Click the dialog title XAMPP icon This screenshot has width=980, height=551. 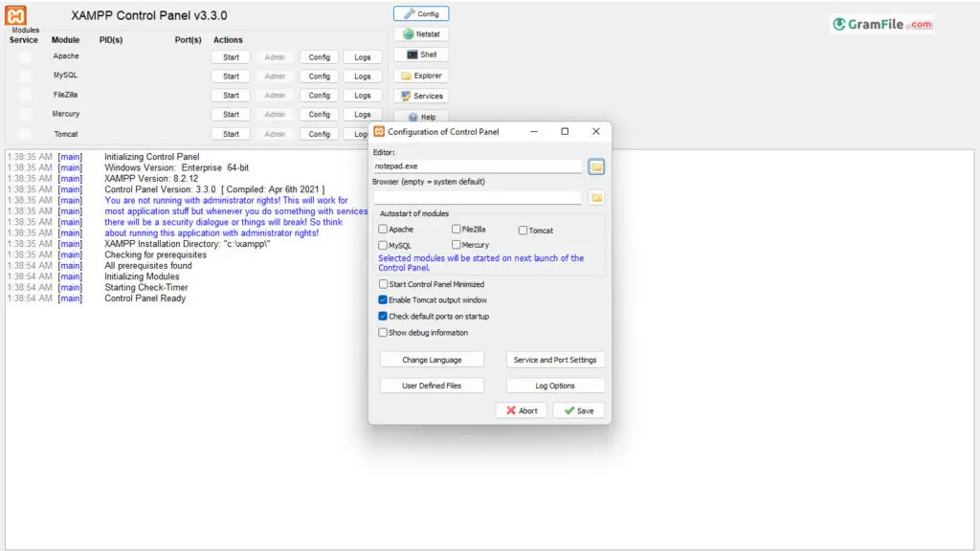(379, 131)
